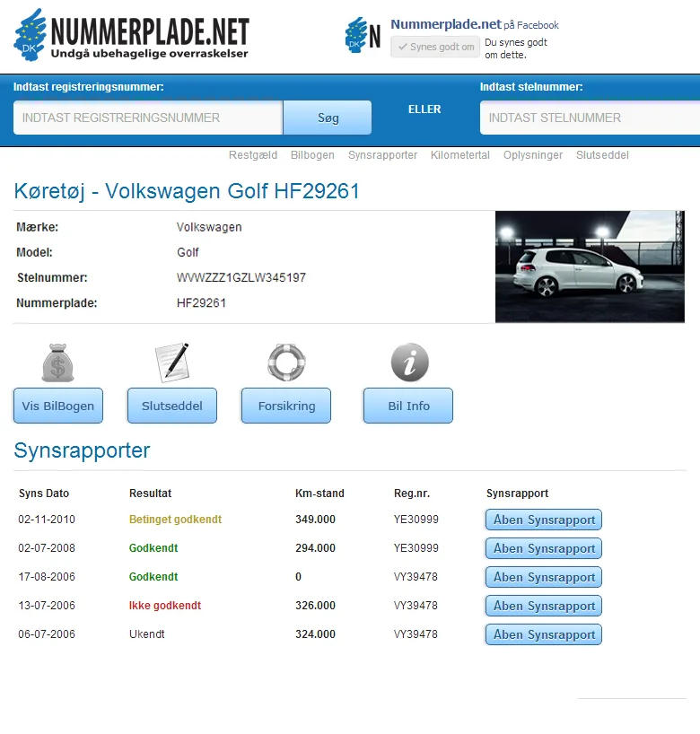Open the Slutseddel menu item
700x734 pixels.
pos(602,155)
